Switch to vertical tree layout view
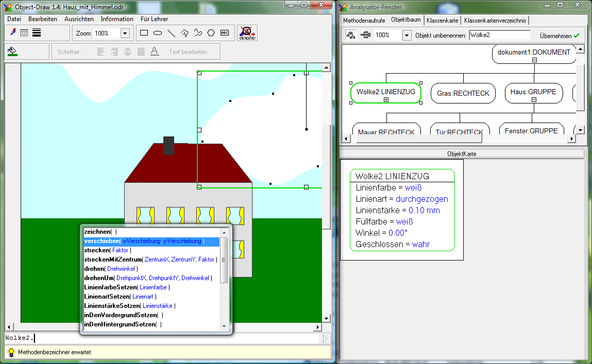Viewport: 592px width, 364px height. 351,35
